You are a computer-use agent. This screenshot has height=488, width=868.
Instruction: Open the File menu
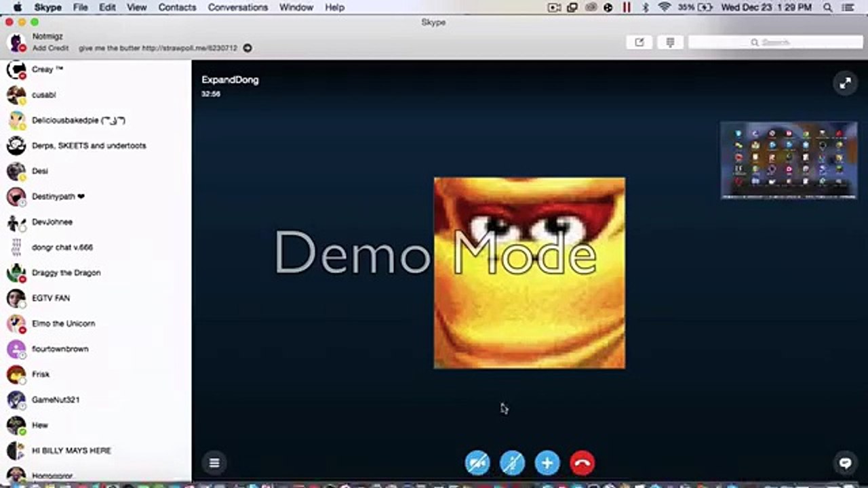pyautogui.click(x=80, y=7)
